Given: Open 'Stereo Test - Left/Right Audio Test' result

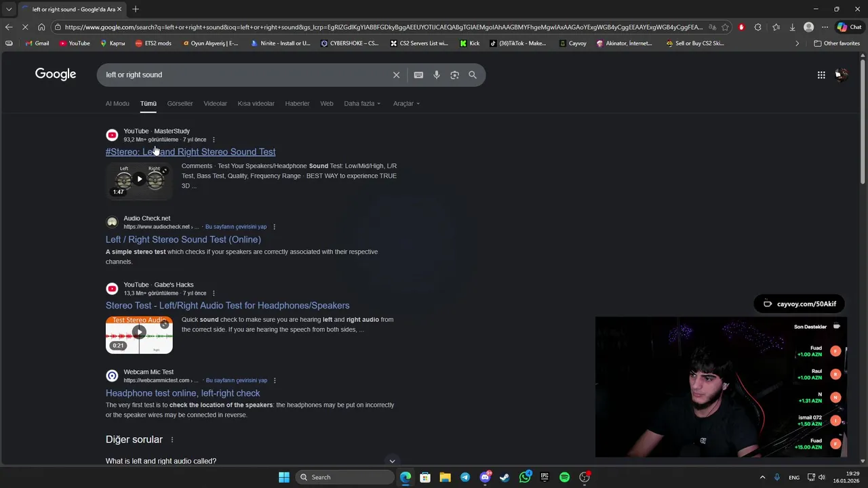Looking at the screenshot, I should (x=228, y=306).
